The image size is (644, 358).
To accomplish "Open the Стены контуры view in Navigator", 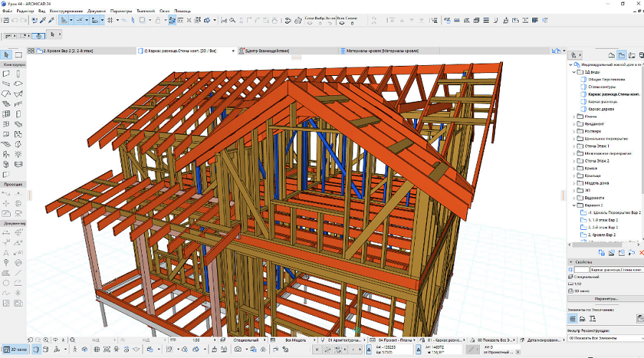I will point(602,87).
